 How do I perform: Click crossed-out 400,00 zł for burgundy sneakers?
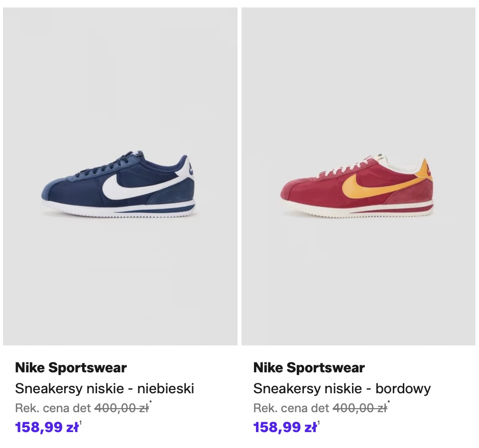(x=359, y=409)
